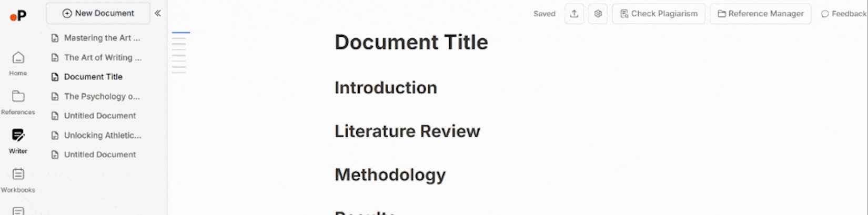Open the Reference Manager

point(760,14)
